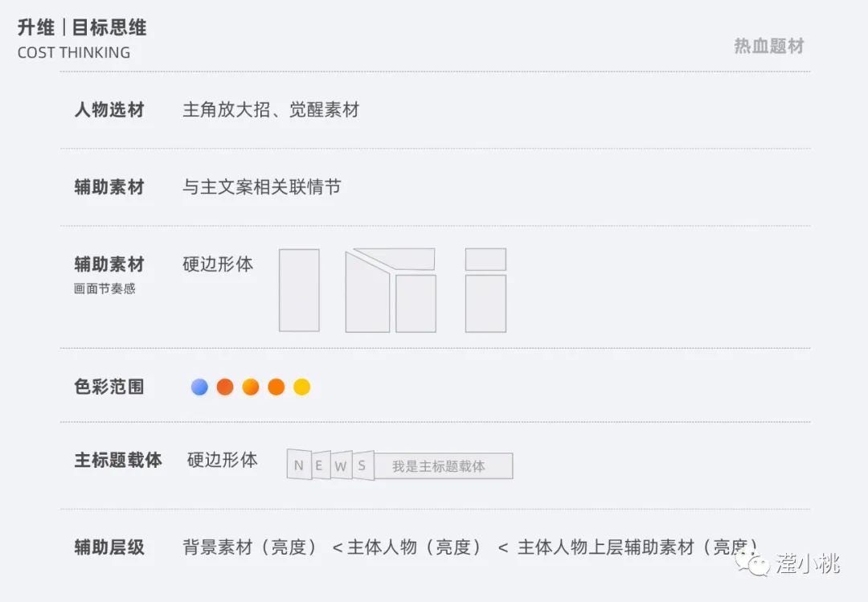This screenshot has width=868, height=602.
Task: Pick the yellow color dot
Action: (301, 387)
